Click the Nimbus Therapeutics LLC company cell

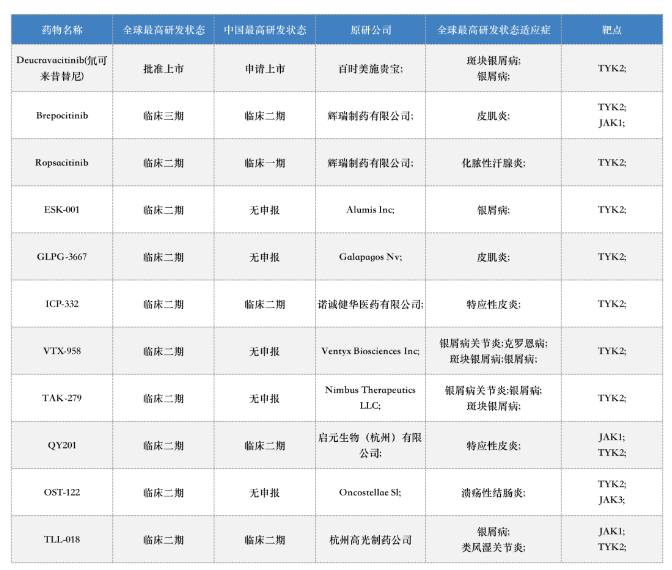(x=371, y=398)
